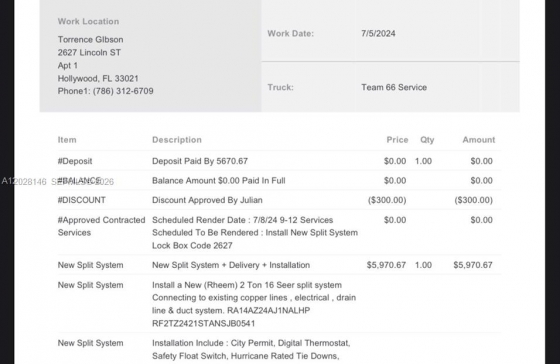
Task: Click the Item column header
Action: pos(67,140)
